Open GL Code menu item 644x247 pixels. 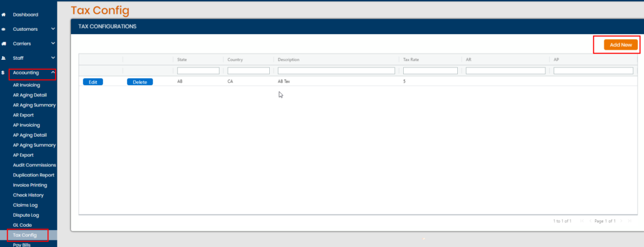[x=22, y=225]
